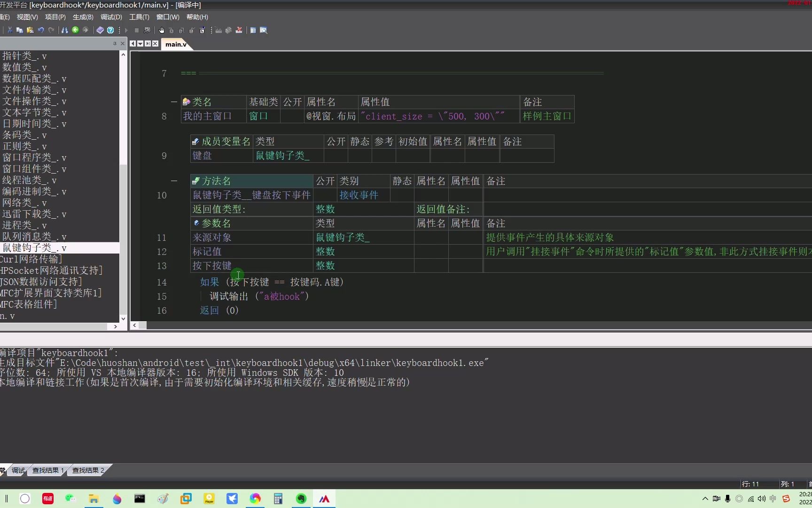Click the 鼠键钩子类__键盘按下事件 method name cell
Image resolution: width=812 pixels, height=508 pixels.
[252, 195]
